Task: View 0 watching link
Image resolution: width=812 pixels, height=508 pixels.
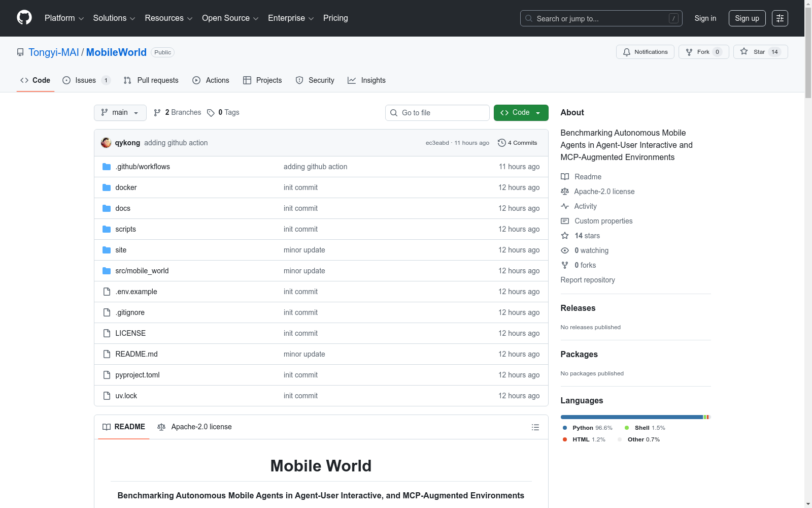Action: [585, 250]
